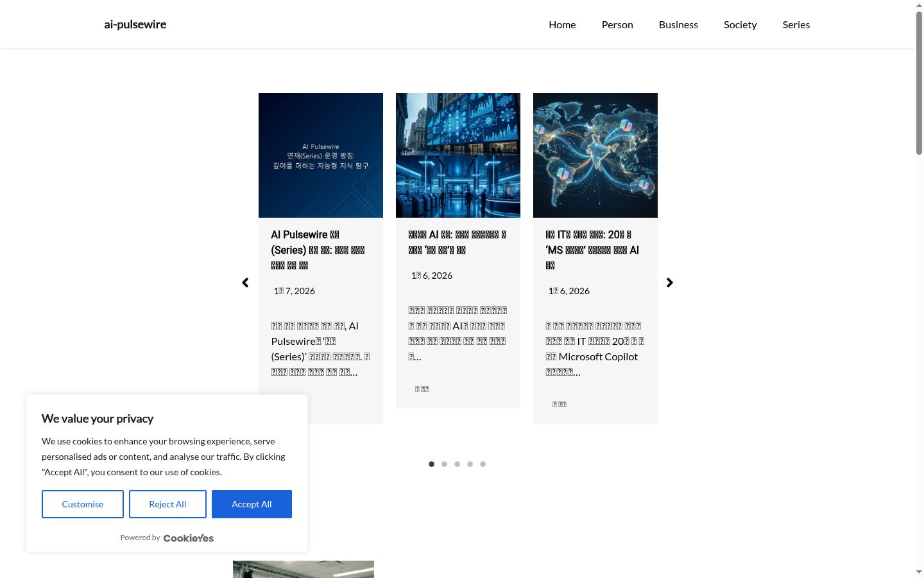The height and width of the screenshot is (578, 924).
Task: Click the previous slide arrow icon
Action: [245, 283]
